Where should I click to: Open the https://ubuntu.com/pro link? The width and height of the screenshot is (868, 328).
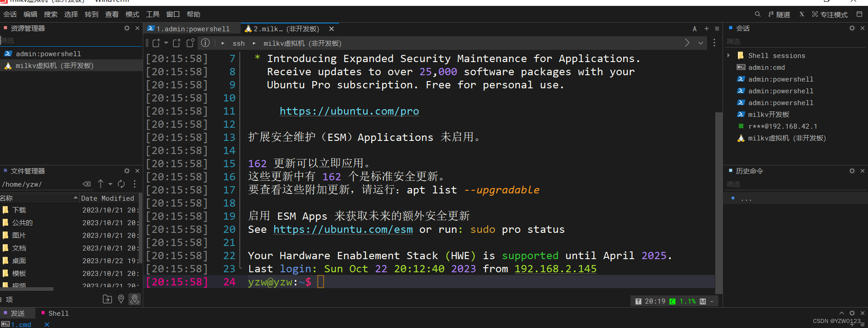point(349,111)
